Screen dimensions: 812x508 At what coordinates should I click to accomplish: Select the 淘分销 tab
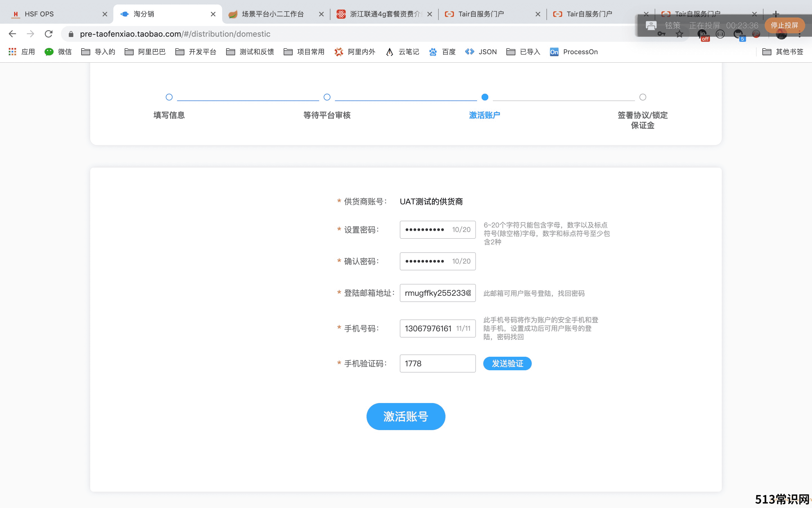click(x=167, y=14)
